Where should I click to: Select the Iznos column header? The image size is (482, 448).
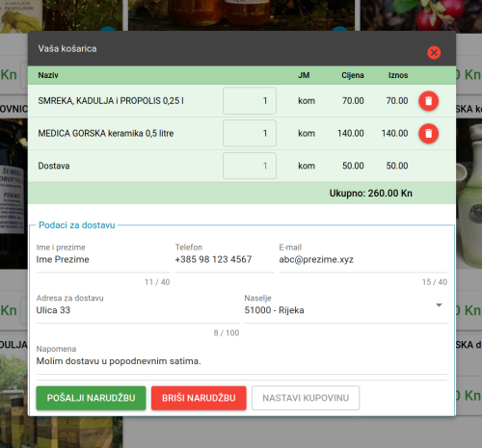398,75
